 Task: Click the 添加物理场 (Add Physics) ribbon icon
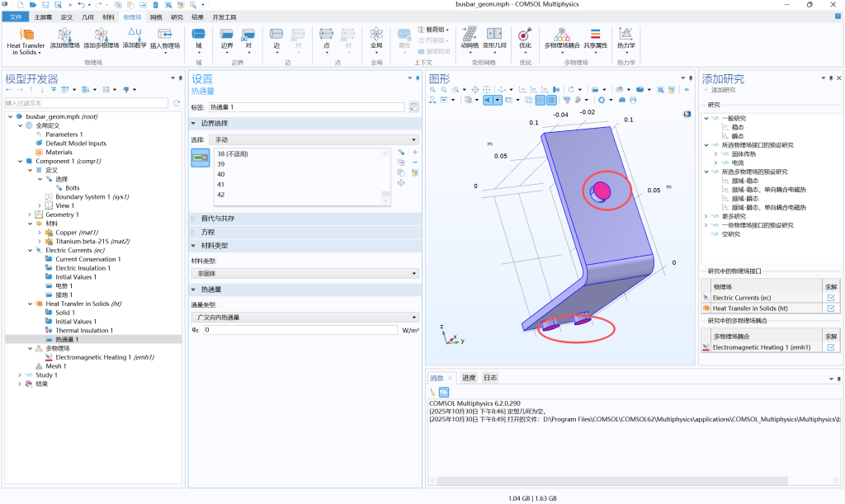tap(64, 35)
